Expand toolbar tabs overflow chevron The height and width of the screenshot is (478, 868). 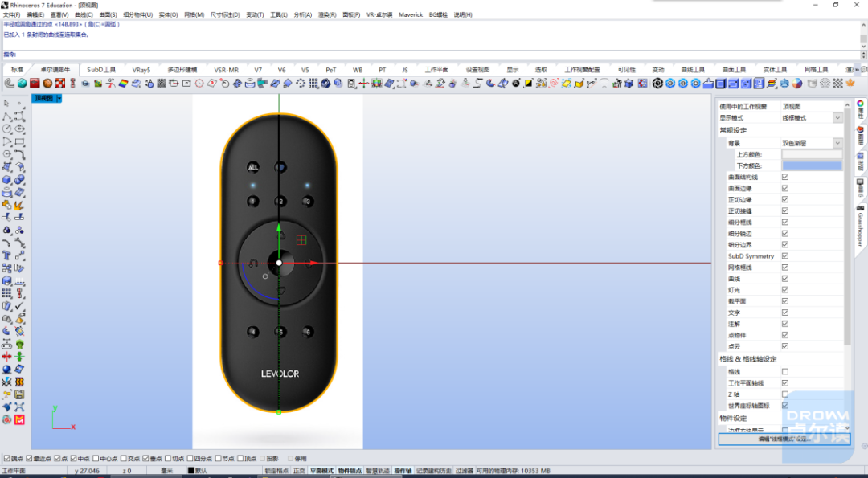[857, 70]
